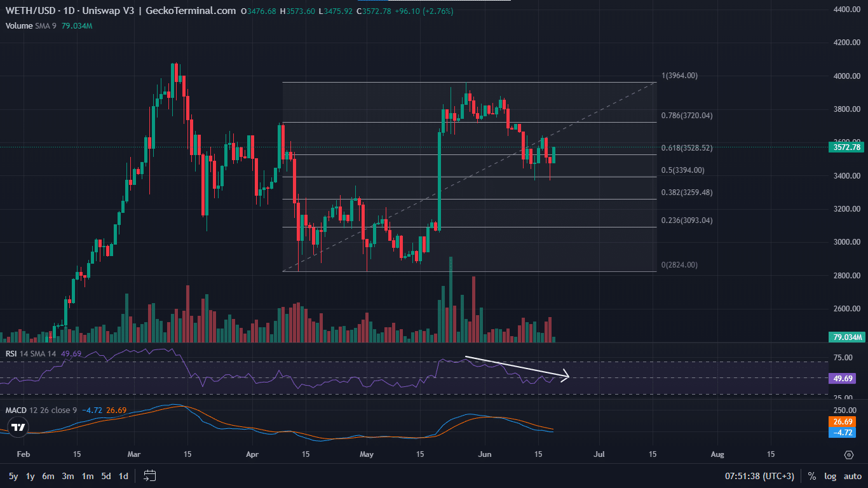The height and width of the screenshot is (488, 868).
Task: Open timezone menu showing 07:51:38 (UTC+3)
Action: (759, 476)
